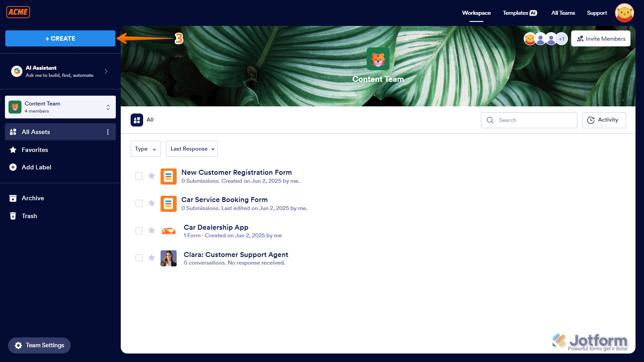The image size is (644, 362).
Task: Open the Archive section
Action: click(32, 198)
